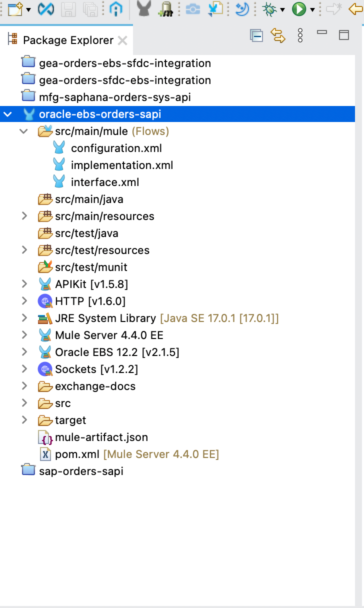Expand Mule Server 4.4.0 EE

(24, 335)
